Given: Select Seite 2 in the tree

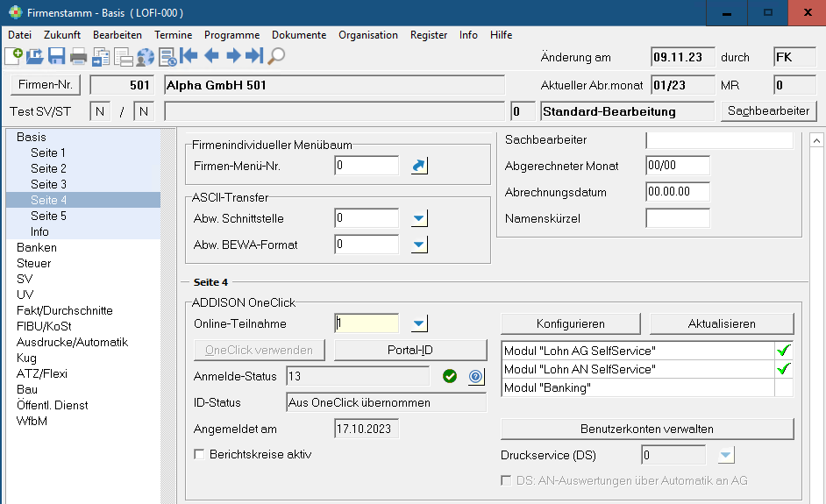Looking at the screenshot, I should (48, 168).
